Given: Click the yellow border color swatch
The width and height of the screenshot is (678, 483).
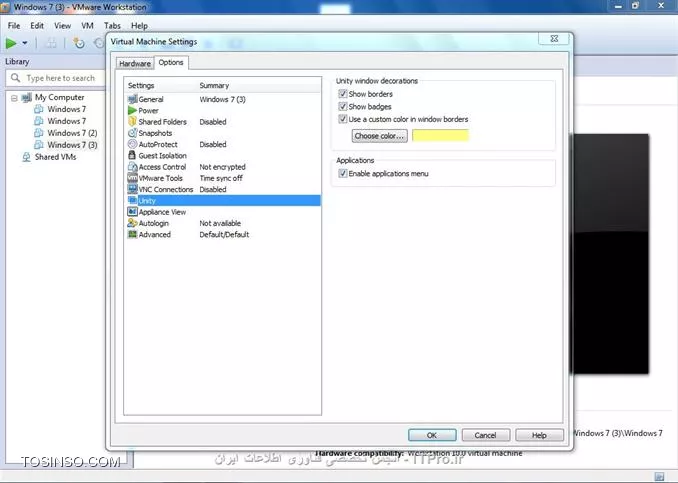Looking at the screenshot, I should pos(440,135).
